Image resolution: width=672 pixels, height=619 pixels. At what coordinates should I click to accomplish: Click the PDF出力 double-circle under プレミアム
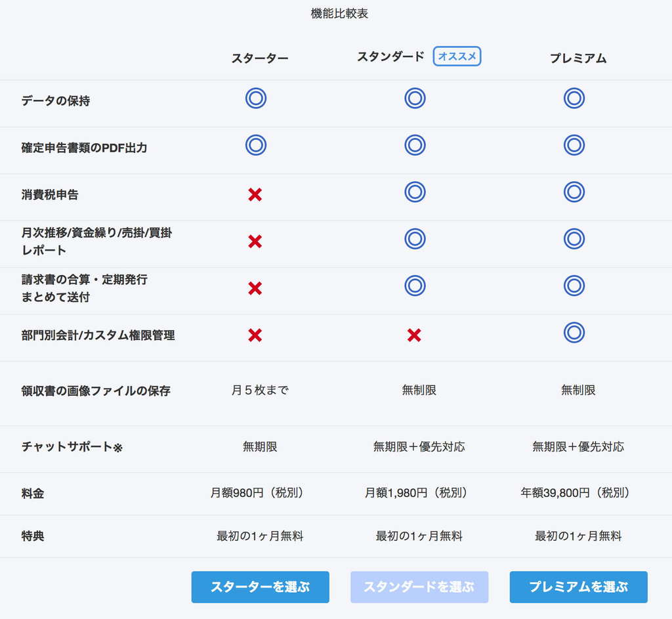click(x=574, y=145)
